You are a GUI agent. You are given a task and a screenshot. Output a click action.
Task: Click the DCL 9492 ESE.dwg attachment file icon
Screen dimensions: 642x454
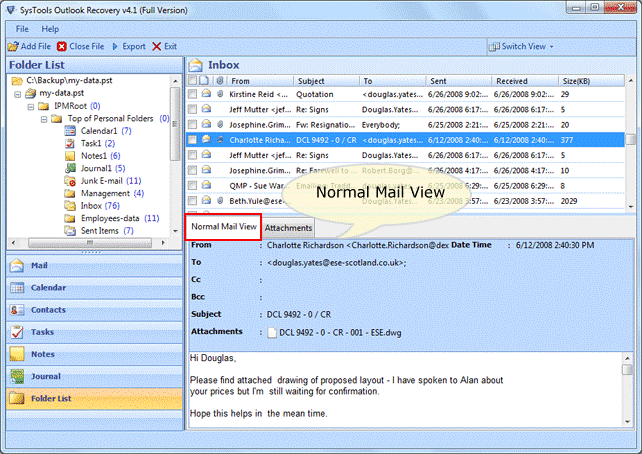[x=272, y=333]
